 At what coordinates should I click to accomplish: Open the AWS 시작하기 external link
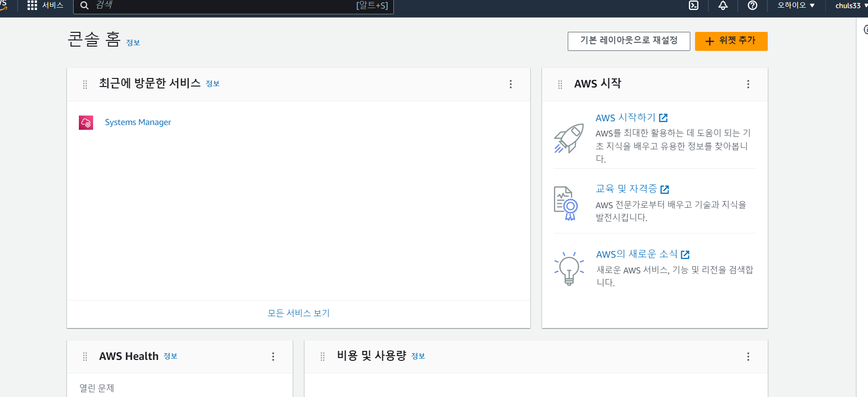coord(631,117)
